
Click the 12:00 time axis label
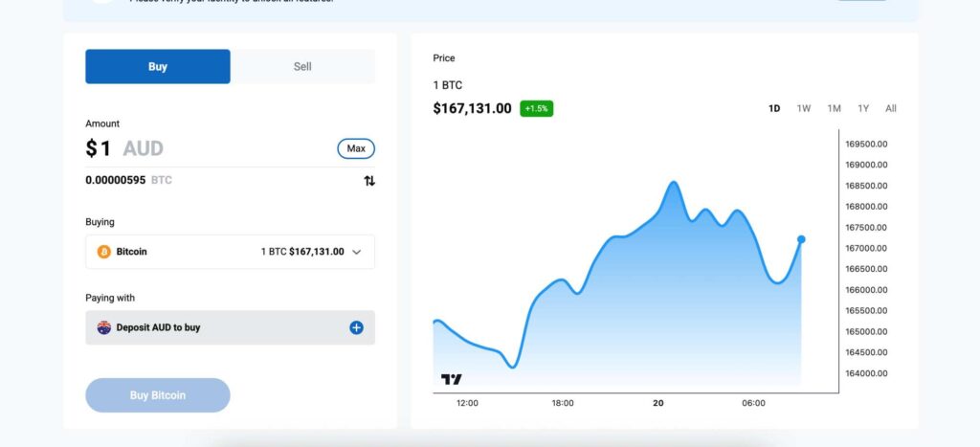467,403
